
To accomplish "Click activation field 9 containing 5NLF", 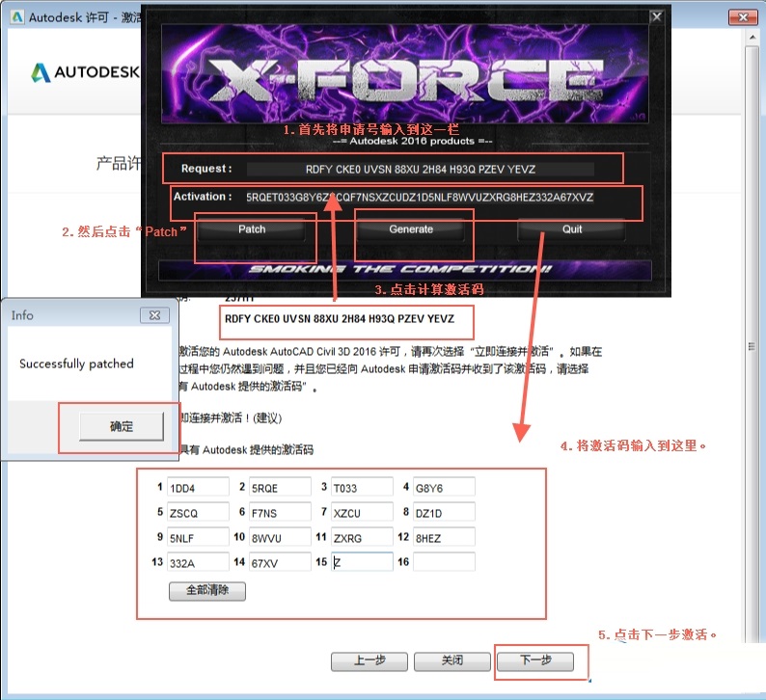I will (198, 537).
